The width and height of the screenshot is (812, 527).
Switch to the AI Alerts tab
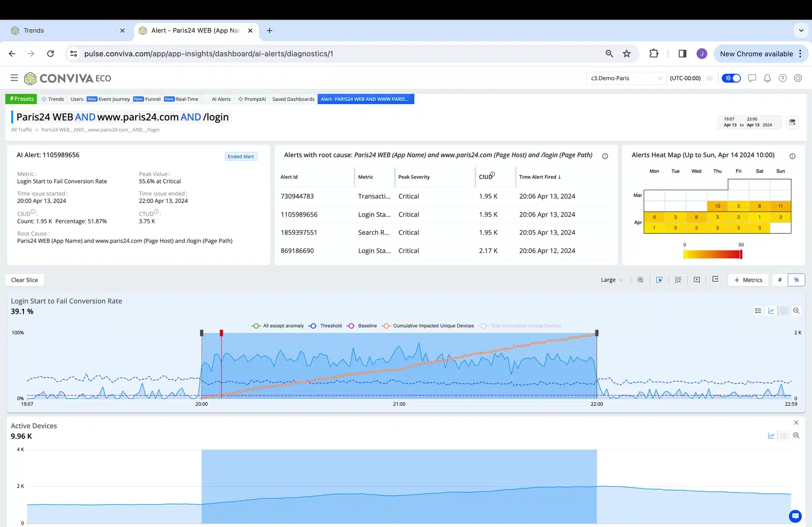(x=221, y=99)
